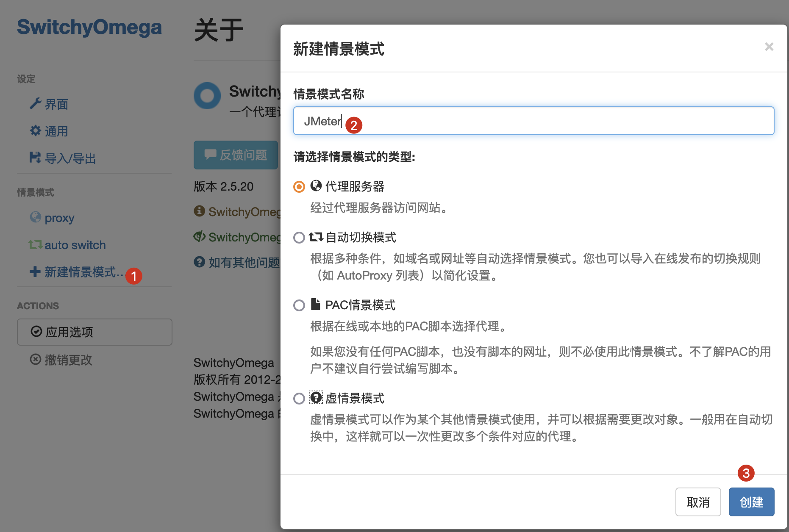The width and height of the screenshot is (789, 532).
Task: Open the 导入/导出 page
Action: coord(63,158)
